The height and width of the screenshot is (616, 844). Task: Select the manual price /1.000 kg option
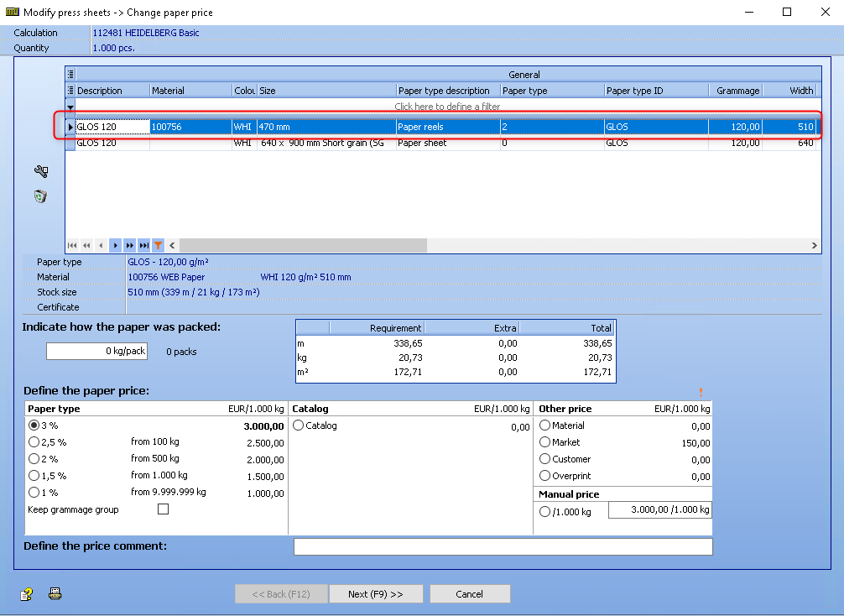544,512
